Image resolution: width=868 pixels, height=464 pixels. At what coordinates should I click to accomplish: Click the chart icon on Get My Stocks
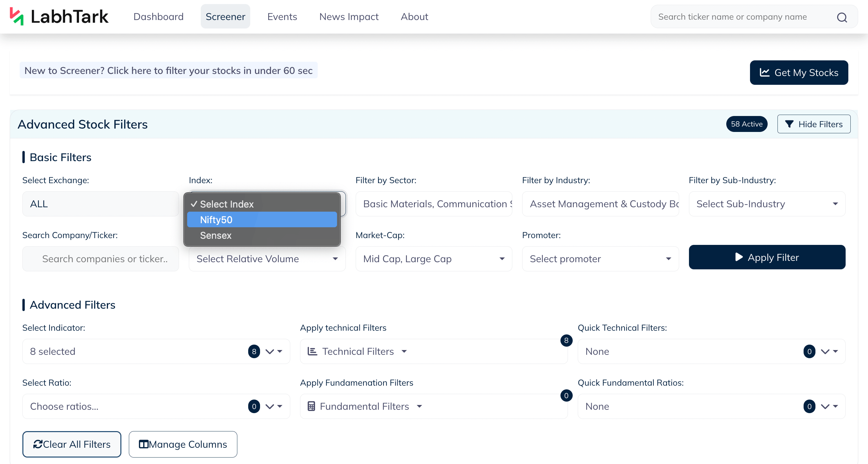point(765,72)
